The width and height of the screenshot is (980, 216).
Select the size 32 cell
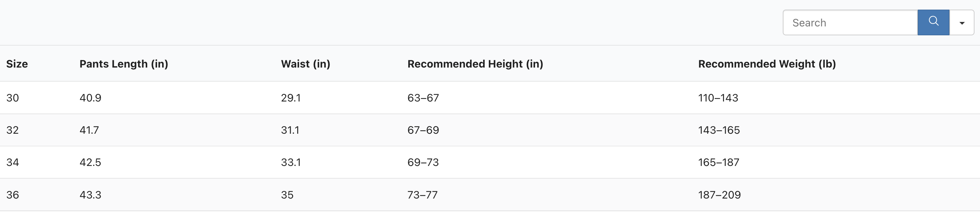[13, 130]
